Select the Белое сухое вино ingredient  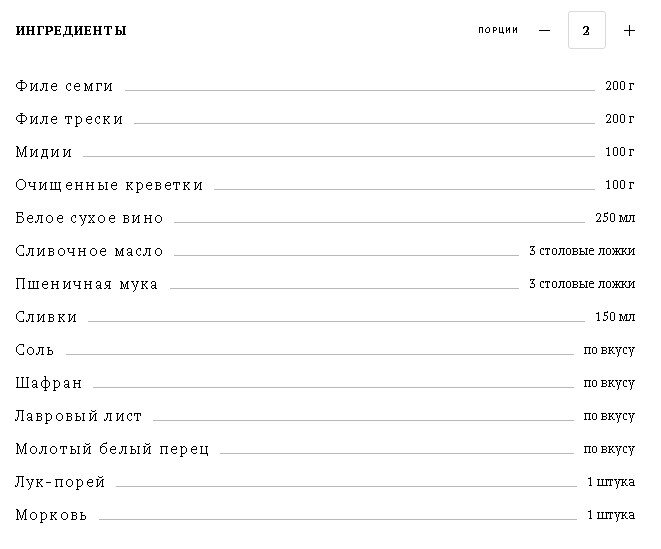(x=90, y=218)
